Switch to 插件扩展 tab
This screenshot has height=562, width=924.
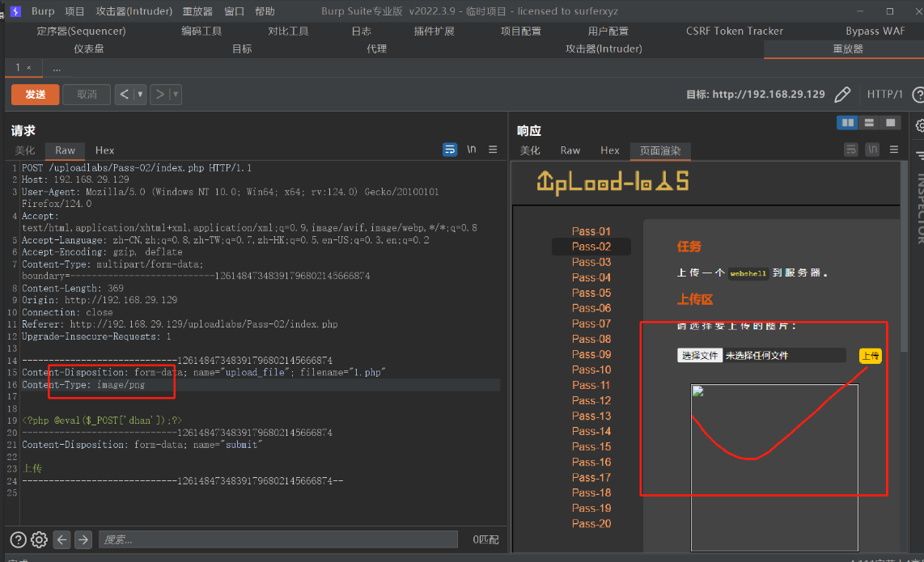(434, 32)
